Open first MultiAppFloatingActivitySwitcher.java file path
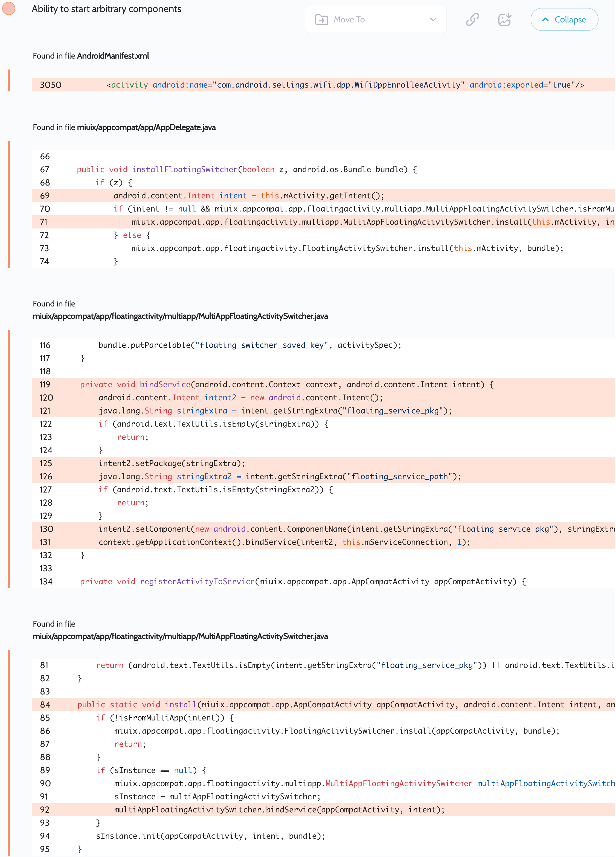 pos(180,316)
